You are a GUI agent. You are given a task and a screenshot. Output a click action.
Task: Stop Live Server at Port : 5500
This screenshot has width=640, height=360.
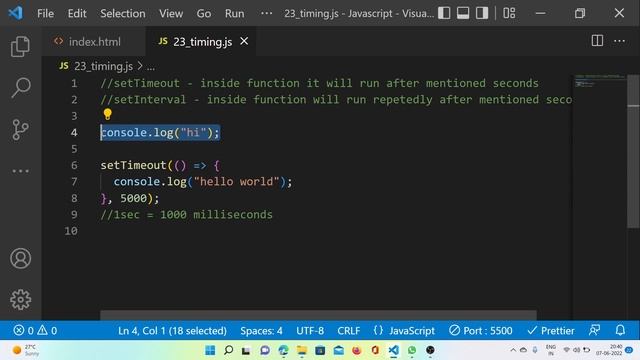(x=480, y=330)
